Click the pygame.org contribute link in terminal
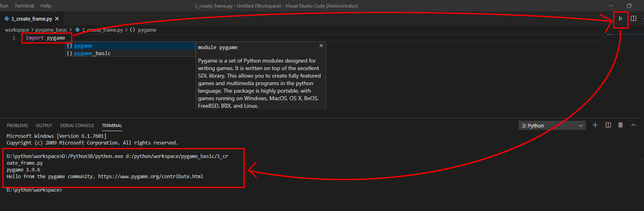 tap(151, 176)
